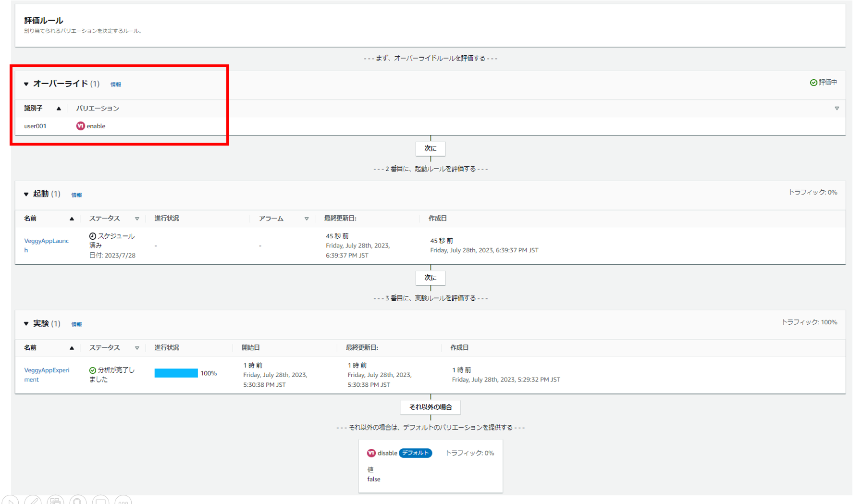This screenshot has width=862, height=504.
Task: Click the enable variation icon for user001
Action: pos(80,126)
